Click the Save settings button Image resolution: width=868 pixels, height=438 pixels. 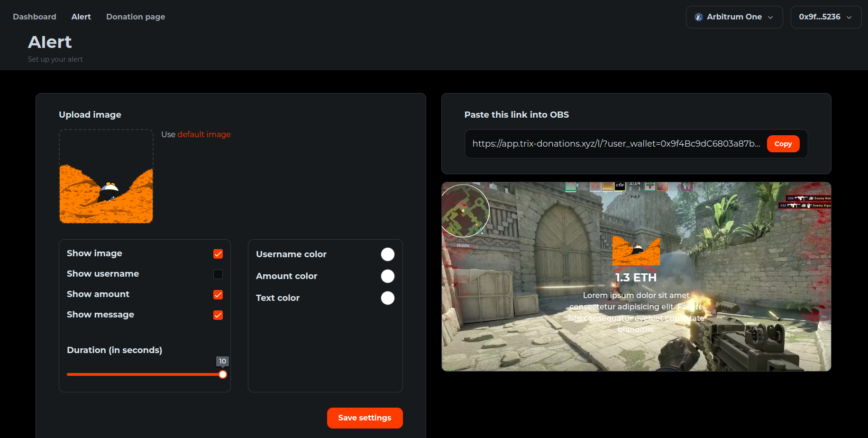pyautogui.click(x=365, y=418)
